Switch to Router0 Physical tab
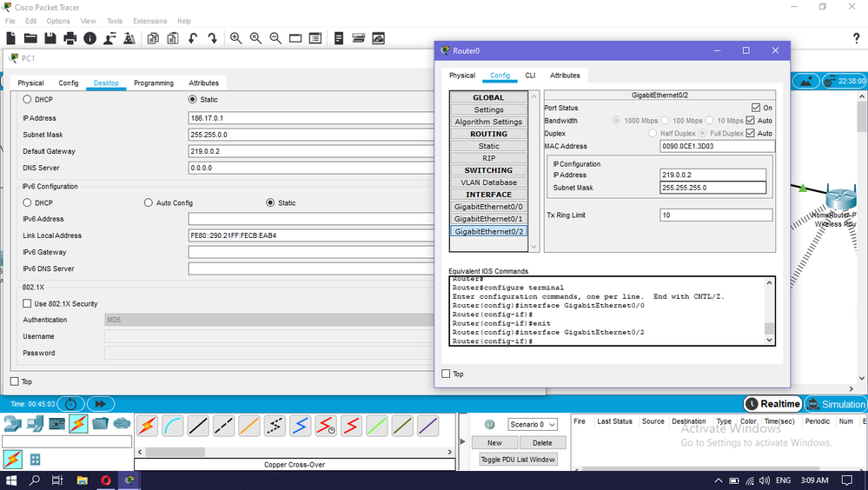 462,76
